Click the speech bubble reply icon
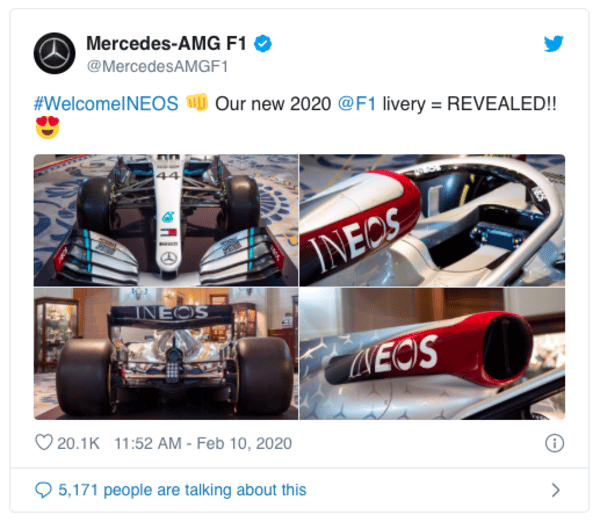 click(43, 490)
